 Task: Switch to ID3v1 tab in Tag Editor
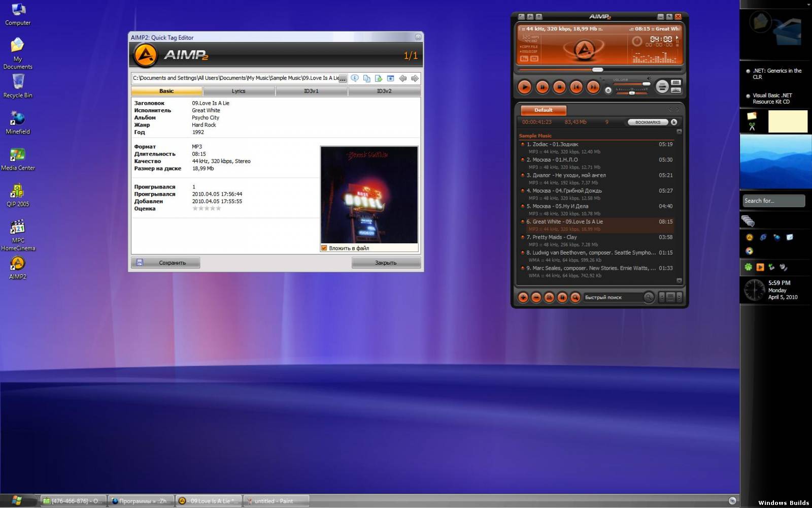[311, 91]
